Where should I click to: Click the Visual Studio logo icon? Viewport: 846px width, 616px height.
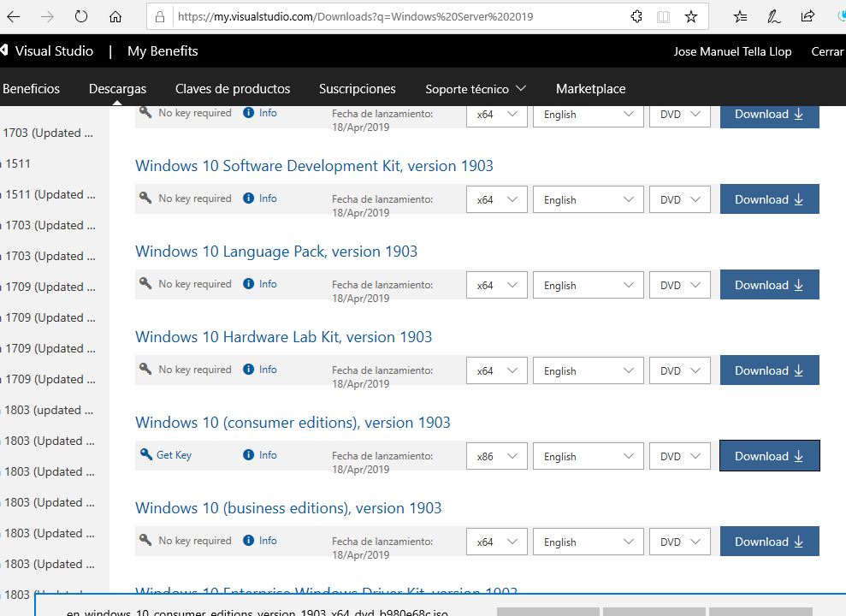[x=4, y=50]
